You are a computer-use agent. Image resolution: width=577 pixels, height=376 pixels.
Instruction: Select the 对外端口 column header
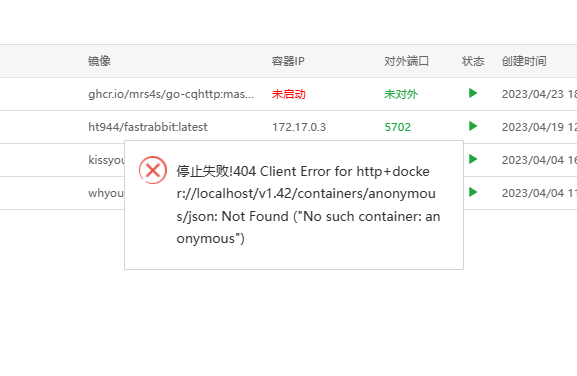[406, 61]
